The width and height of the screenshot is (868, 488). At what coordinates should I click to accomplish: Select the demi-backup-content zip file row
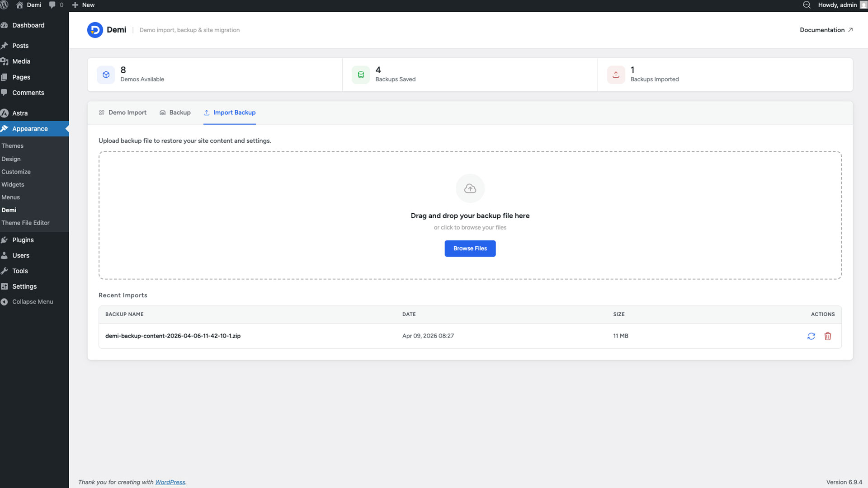tap(173, 336)
